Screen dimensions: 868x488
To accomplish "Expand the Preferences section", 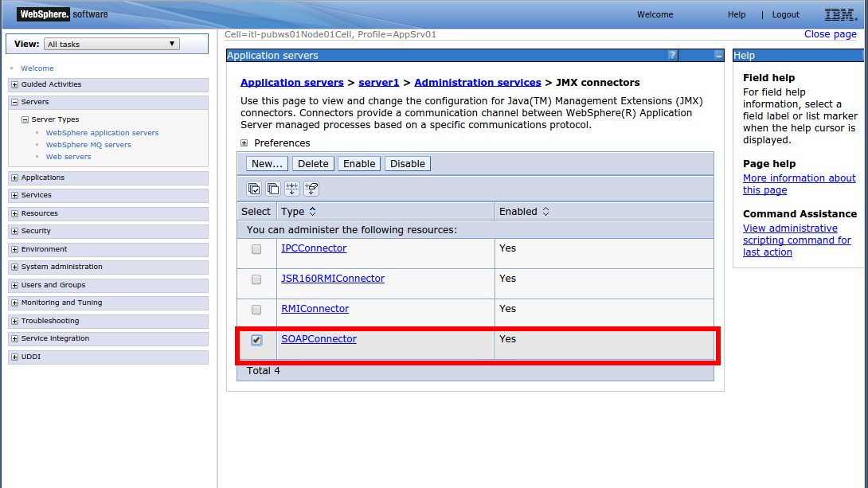I will pyautogui.click(x=244, y=142).
